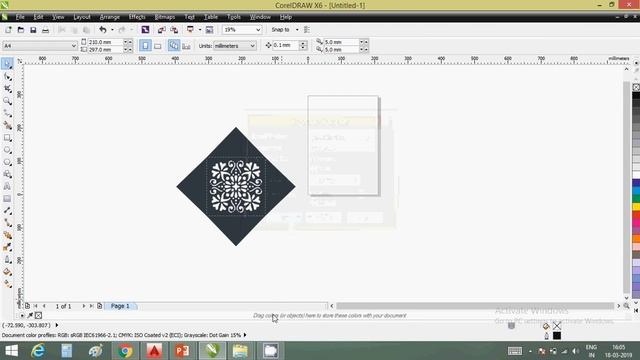Image resolution: width=640 pixels, height=360 pixels.
Task: Open PowerPoint from the taskbar
Action: [182, 351]
